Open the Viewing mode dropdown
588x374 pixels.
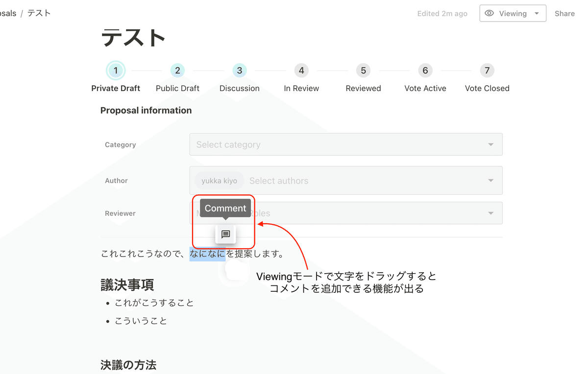pyautogui.click(x=513, y=13)
